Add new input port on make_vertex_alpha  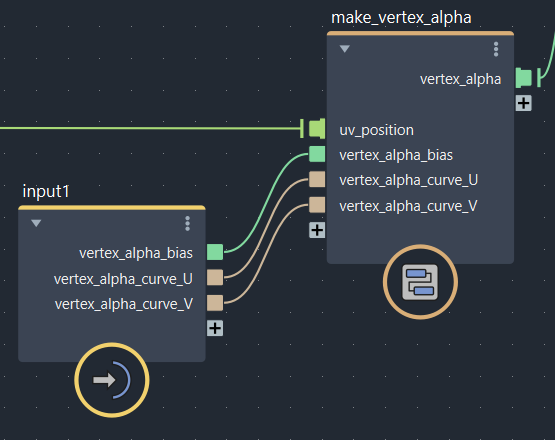tap(317, 230)
